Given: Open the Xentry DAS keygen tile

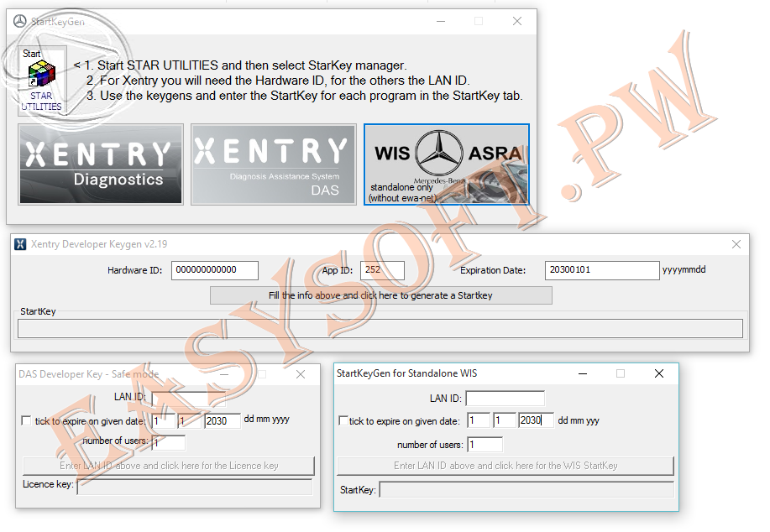Looking at the screenshot, I should tap(274, 164).
